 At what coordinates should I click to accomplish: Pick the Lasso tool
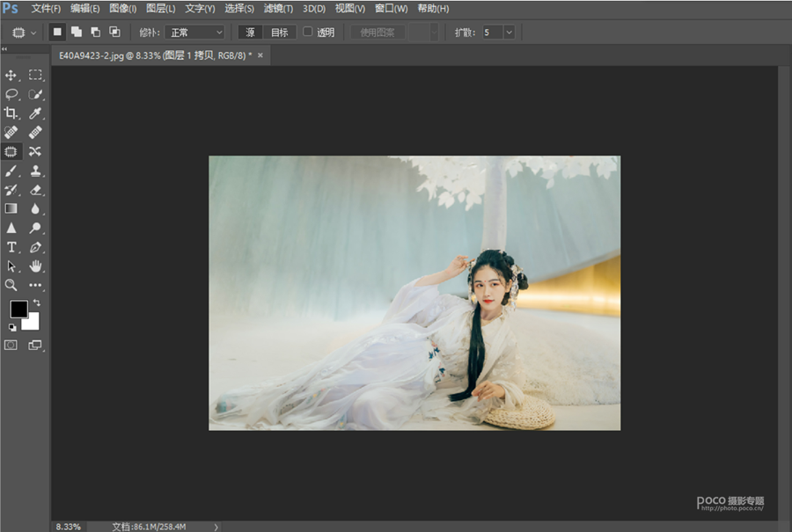[11, 94]
